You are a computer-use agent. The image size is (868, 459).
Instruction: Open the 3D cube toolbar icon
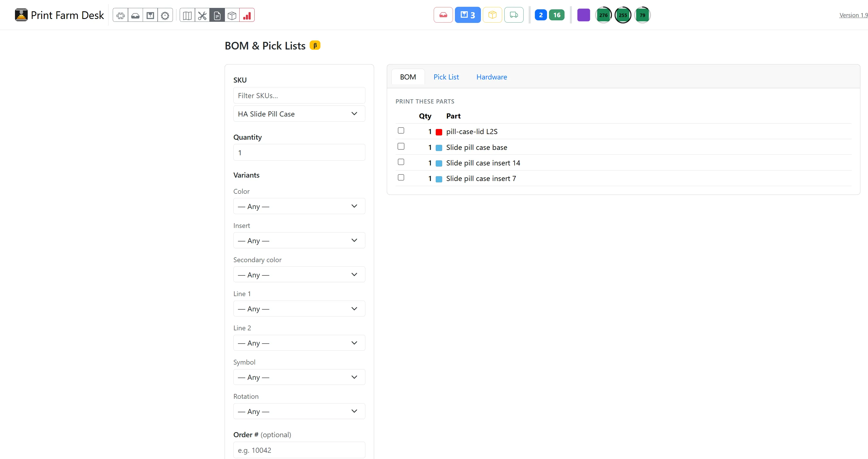[x=232, y=15]
